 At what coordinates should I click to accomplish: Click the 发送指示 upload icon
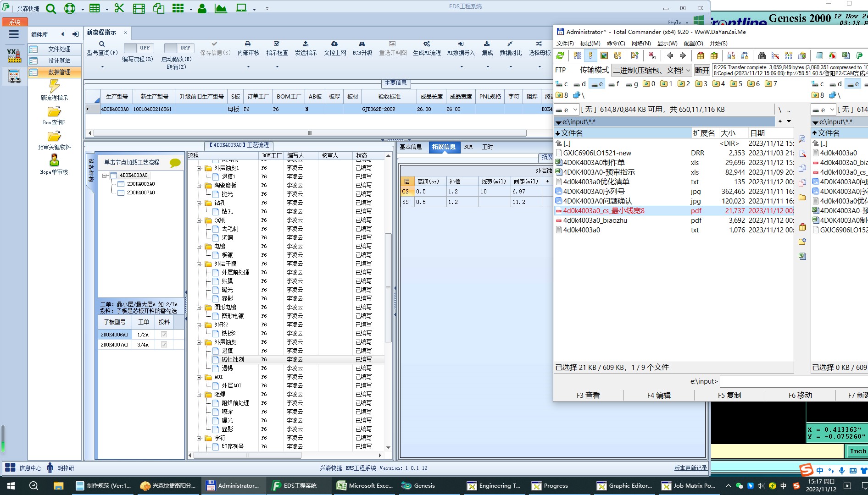[x=306, y=44]
